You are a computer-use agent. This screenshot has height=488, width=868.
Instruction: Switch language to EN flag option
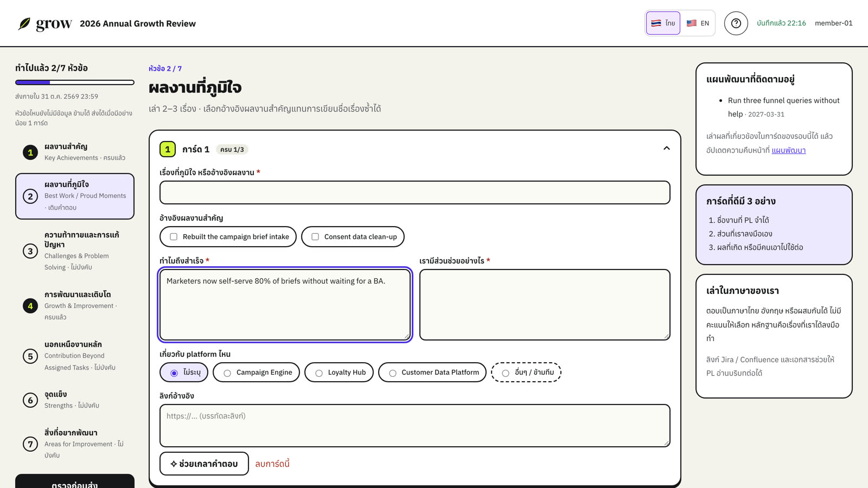click(698, 23)
